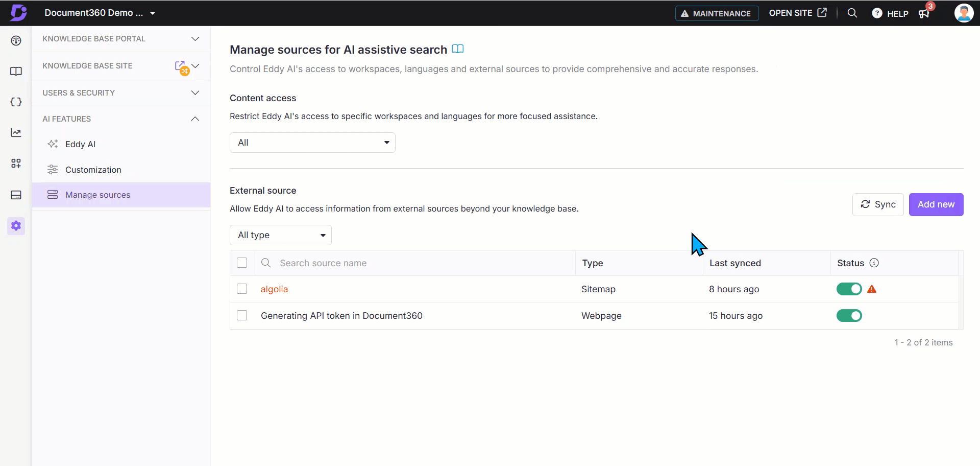The height and width of the screenshot is (466, 980).
Task: Select Eddy AI menu item
Action: [x=121, y=144]
